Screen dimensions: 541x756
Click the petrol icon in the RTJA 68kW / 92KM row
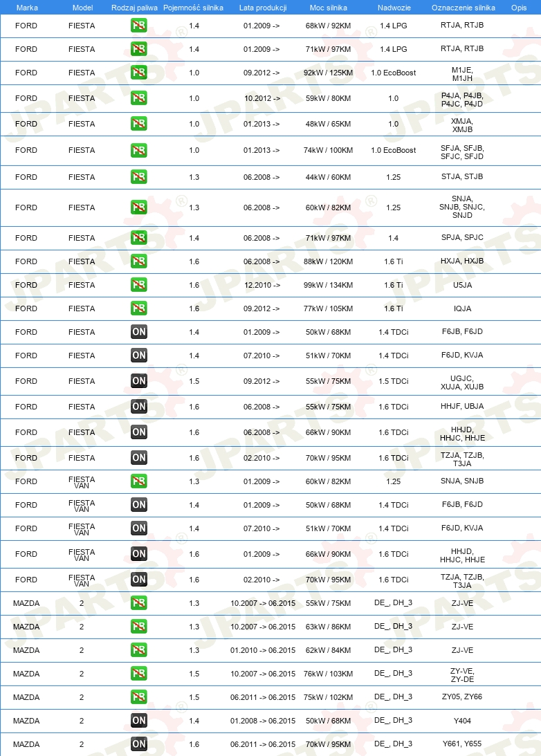[139, 26]
